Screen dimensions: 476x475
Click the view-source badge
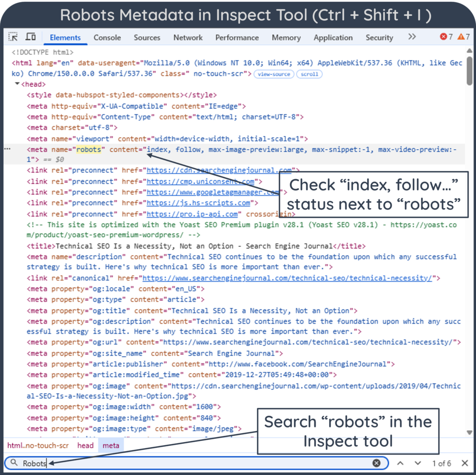[274, 74]
